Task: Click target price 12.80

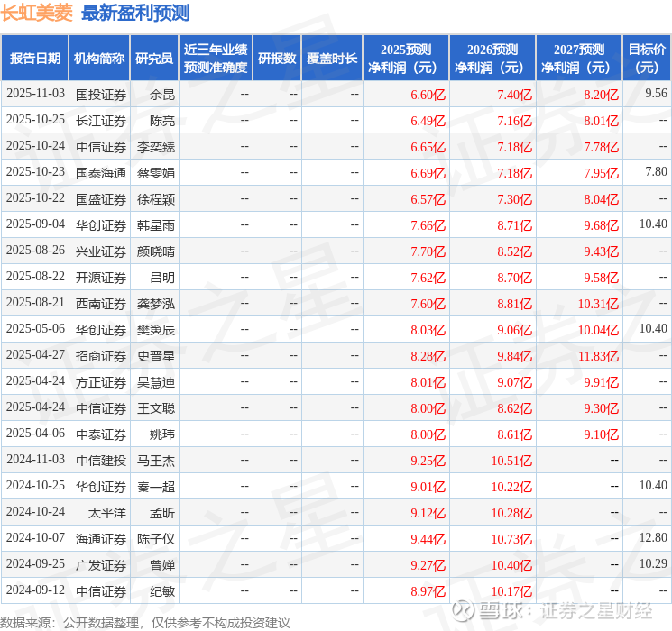Action: [x=653, y=537]
